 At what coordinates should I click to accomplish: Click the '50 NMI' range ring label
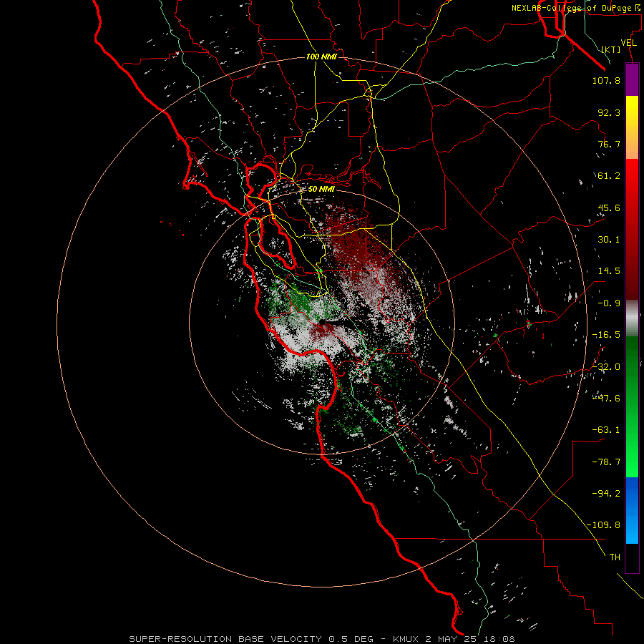(321, 189)
